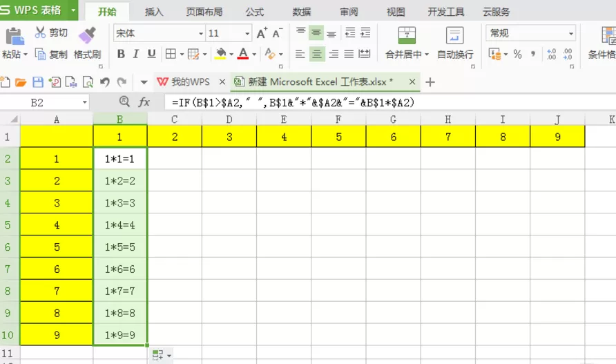
Task: Center text horizontally
Action: [316, 54]
